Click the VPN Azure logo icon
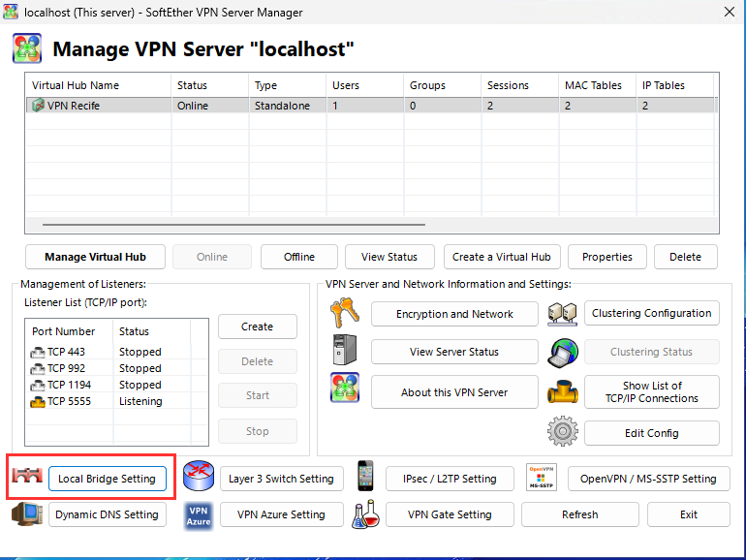 point(199,515)
